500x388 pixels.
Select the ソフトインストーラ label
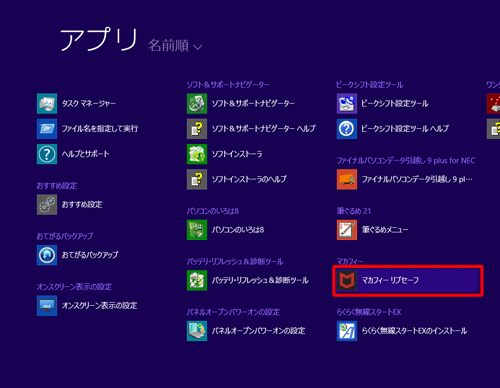pos(237,154)
